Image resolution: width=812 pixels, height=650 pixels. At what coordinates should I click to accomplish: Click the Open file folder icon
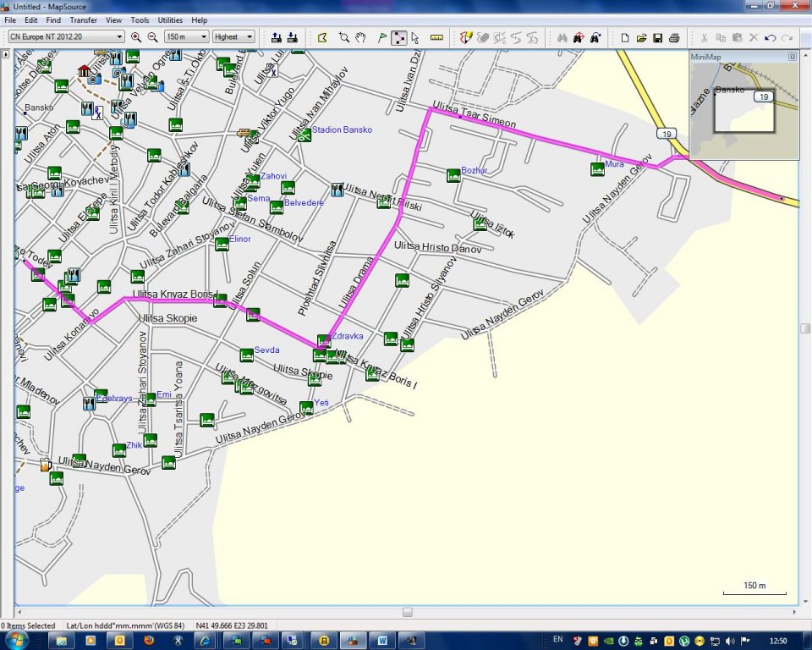click(641, 37)
